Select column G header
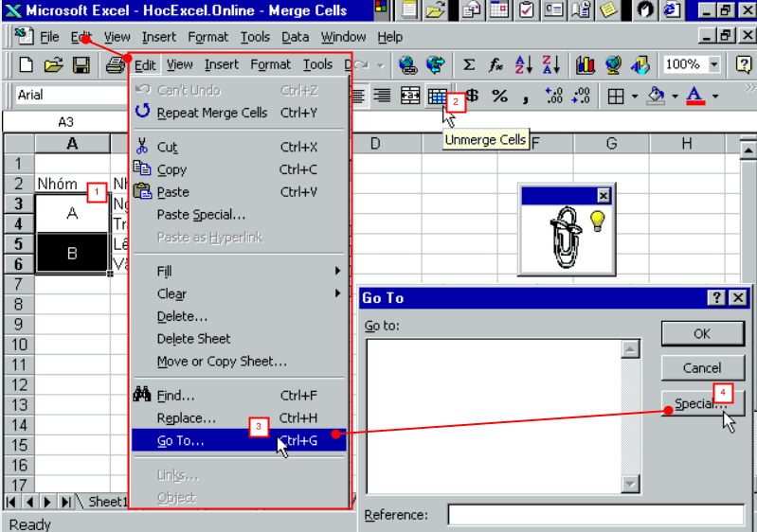 coord(611,144)
